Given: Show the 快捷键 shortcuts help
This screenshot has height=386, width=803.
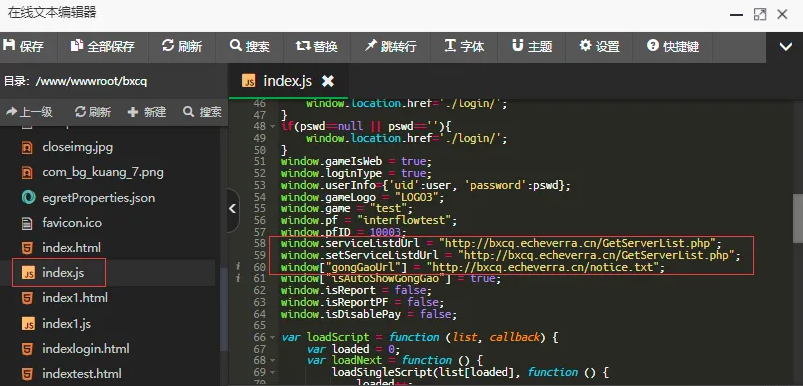Looking at the screenshot, I should 673,47.
